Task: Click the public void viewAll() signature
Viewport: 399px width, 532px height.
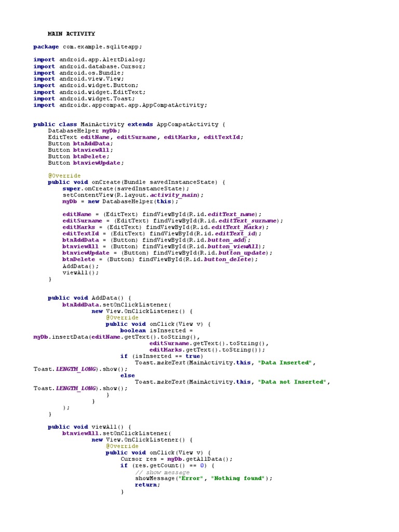Action: (x=89, y=427)
